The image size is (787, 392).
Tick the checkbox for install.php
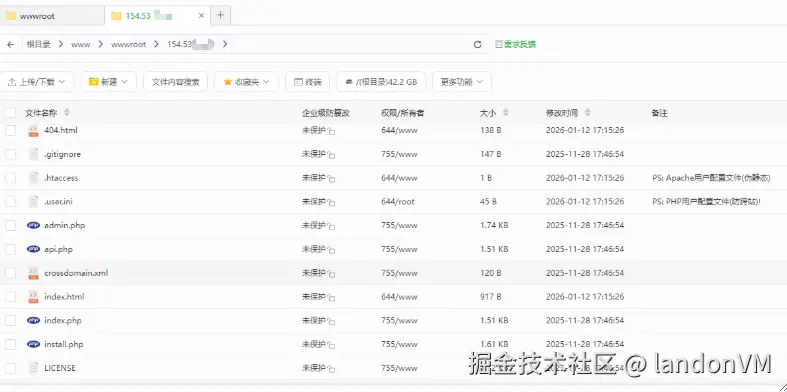pos(11,344)
